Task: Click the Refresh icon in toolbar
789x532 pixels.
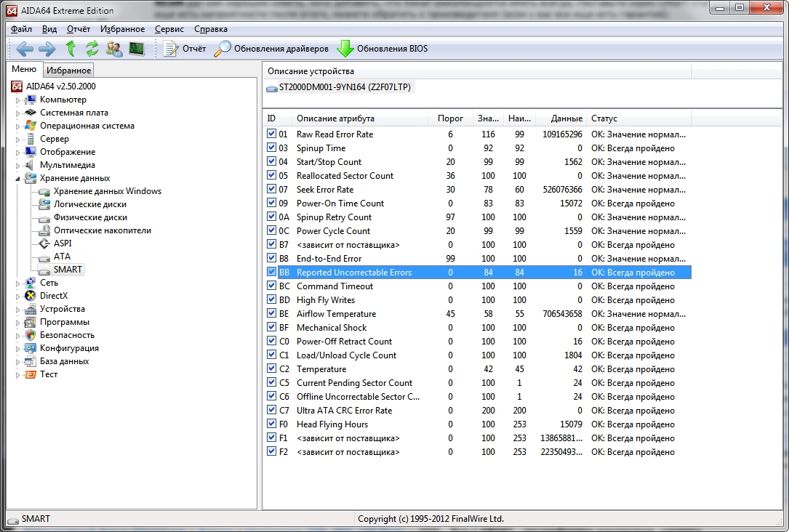Action: [92, 49]
